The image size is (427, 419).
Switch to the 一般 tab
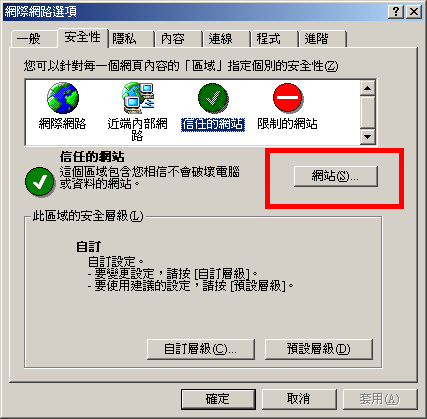click(29, 39)
